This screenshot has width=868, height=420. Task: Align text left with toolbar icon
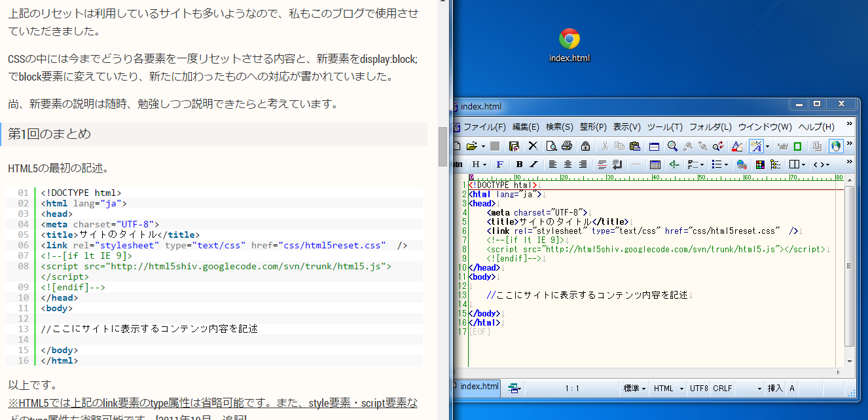[x=552, y=164]
